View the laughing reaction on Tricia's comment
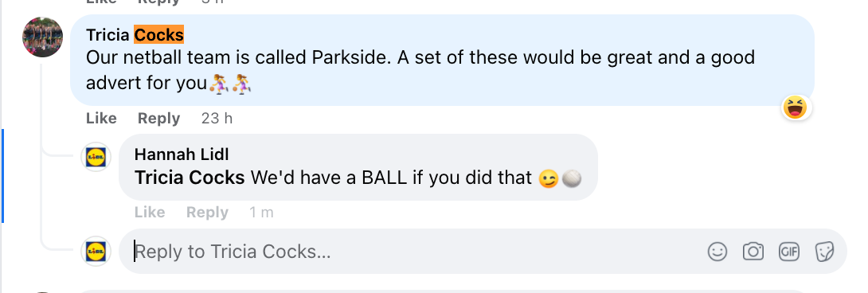Screen dimensions: 868x293 pos(796,107)
